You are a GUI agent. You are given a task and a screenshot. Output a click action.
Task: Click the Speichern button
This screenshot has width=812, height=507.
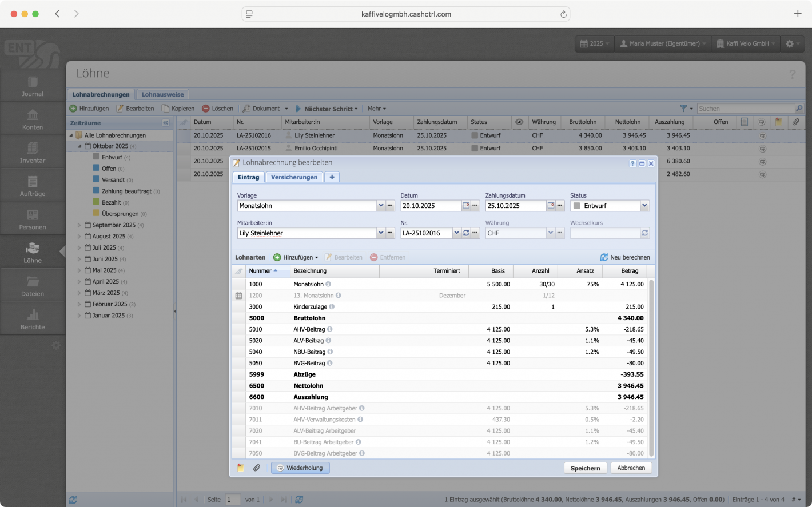pyautogui.click(x=585, y=468)
